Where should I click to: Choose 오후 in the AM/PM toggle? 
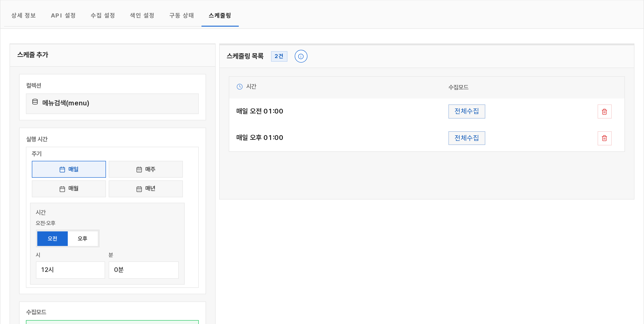(x=83, y=239)
